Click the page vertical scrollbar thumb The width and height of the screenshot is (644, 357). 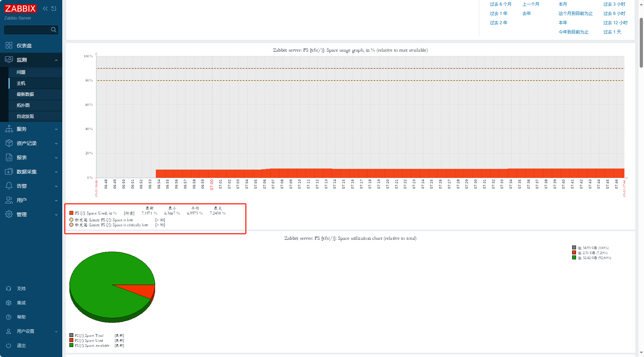point(641,42)
